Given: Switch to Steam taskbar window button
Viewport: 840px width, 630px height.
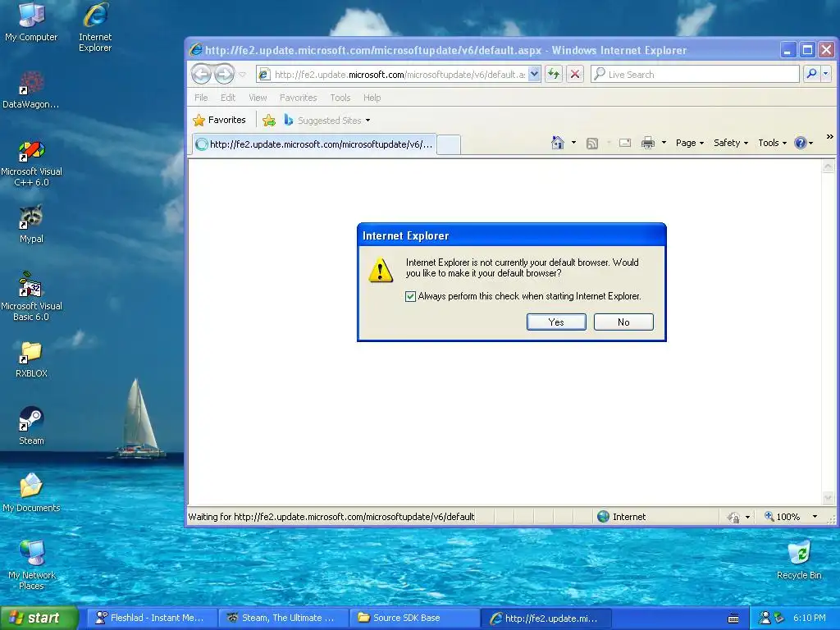Looking at the screenshot, I should pyautogui.click(x=283, y=618).
